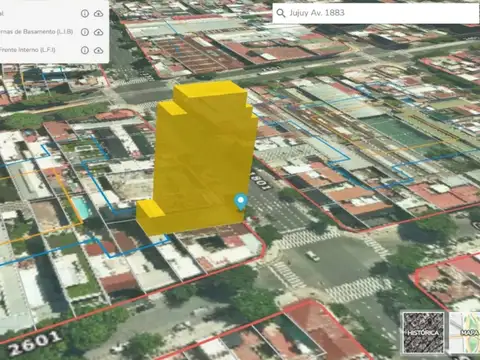Switch to the MAPA basemap thumbnail
The image size is (480, 360).
point(465,332)
